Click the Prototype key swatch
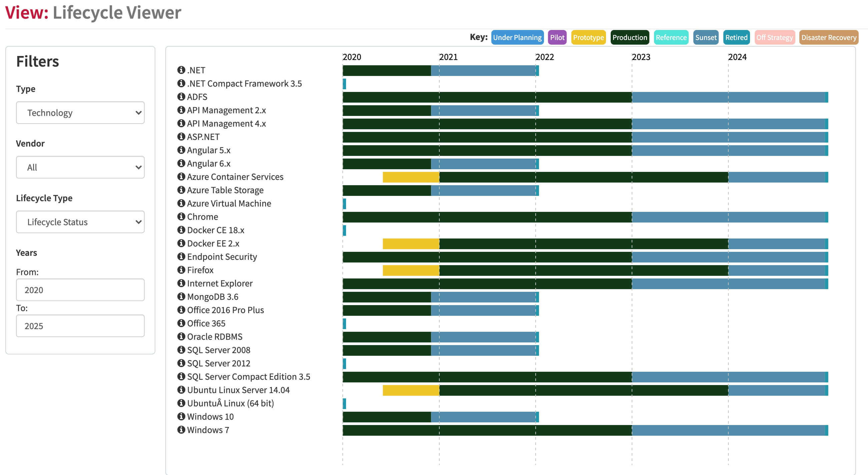The height and width of the screenshot is (475, 868). 588,37
